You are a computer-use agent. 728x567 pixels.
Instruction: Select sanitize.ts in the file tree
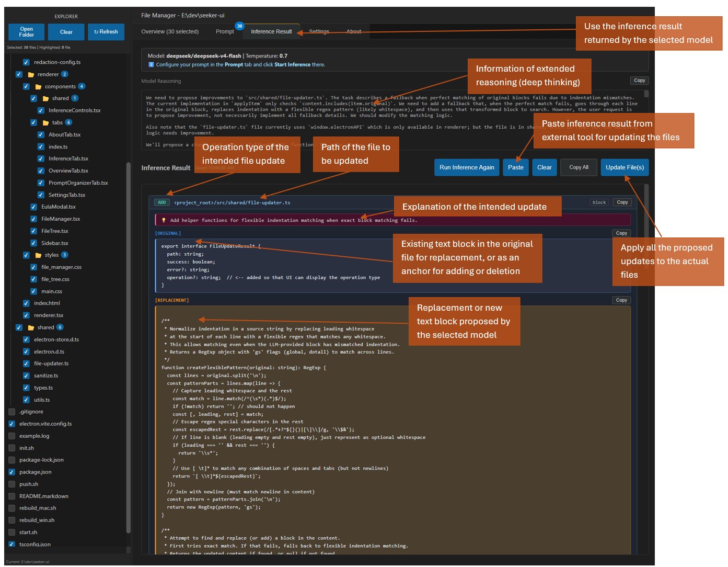click(46, 376)
